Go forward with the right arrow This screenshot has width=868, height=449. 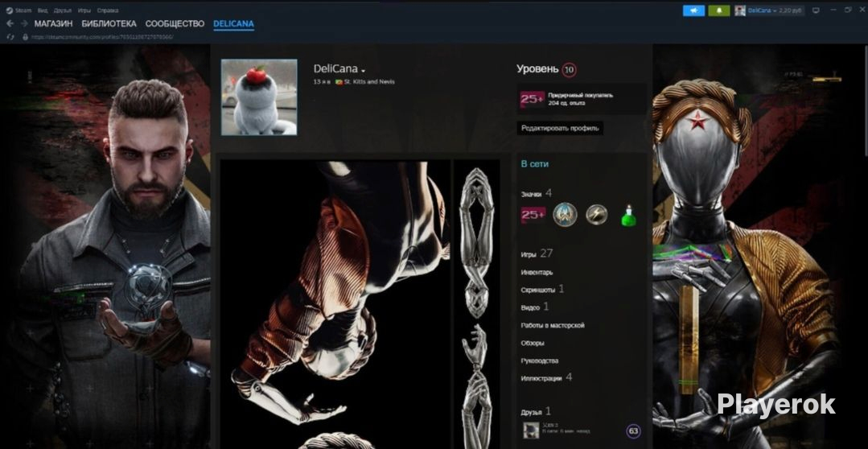click(24, 24)
